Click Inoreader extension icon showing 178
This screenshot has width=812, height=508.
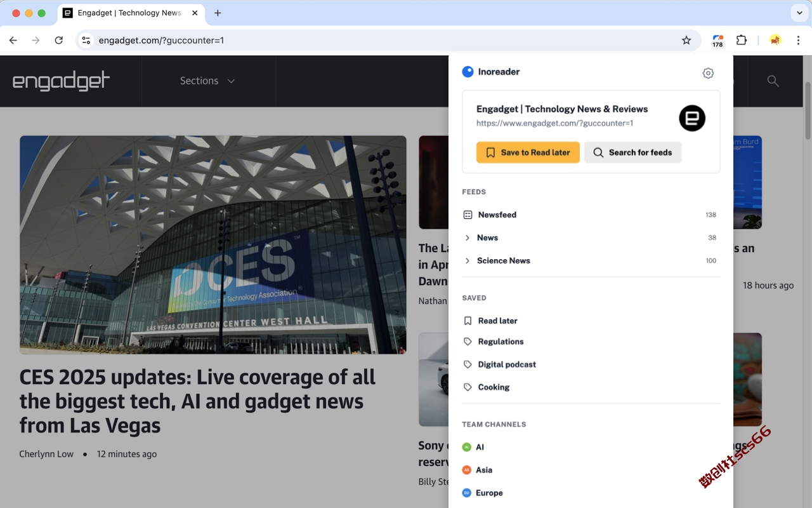click(717, 41)
